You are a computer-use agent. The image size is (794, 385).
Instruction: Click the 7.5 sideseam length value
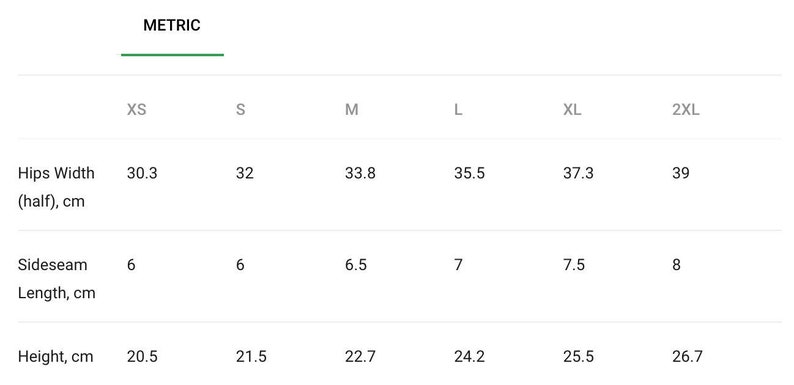(x=574, y=265)
